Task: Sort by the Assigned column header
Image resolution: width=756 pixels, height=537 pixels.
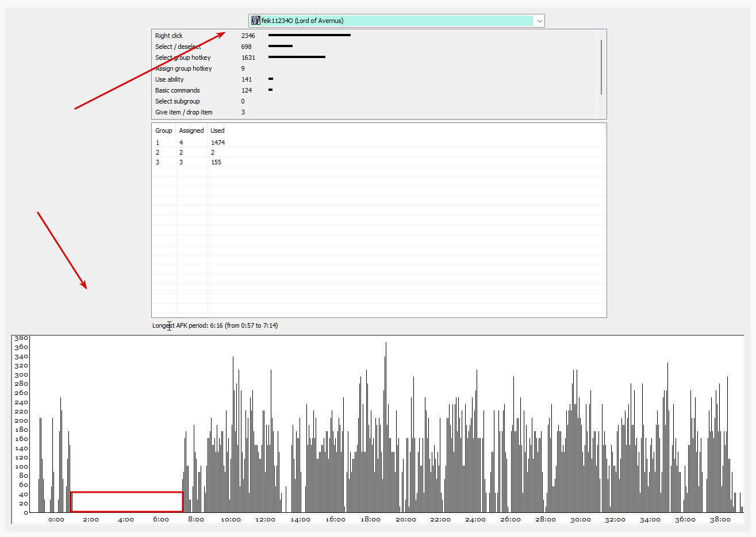Action: click(191, 131)
